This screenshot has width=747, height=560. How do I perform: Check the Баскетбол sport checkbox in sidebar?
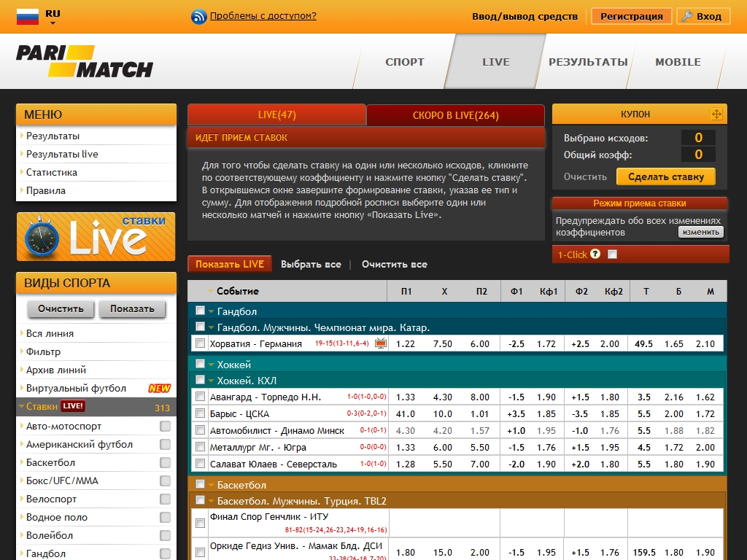tap(166, 463)
